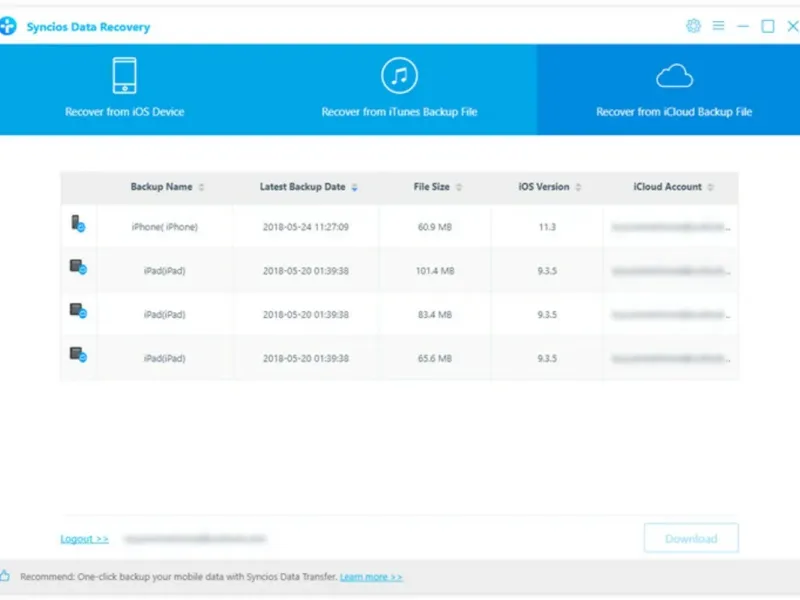Click the 101.4 MB file size cell
Screen dimensions: 800x600
click(435, 271)
